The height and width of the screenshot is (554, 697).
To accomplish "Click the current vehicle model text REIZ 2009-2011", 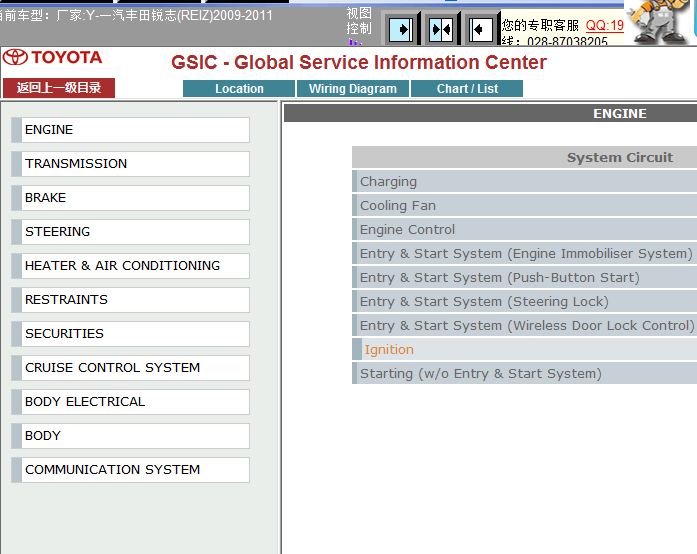I will [136, 16].
